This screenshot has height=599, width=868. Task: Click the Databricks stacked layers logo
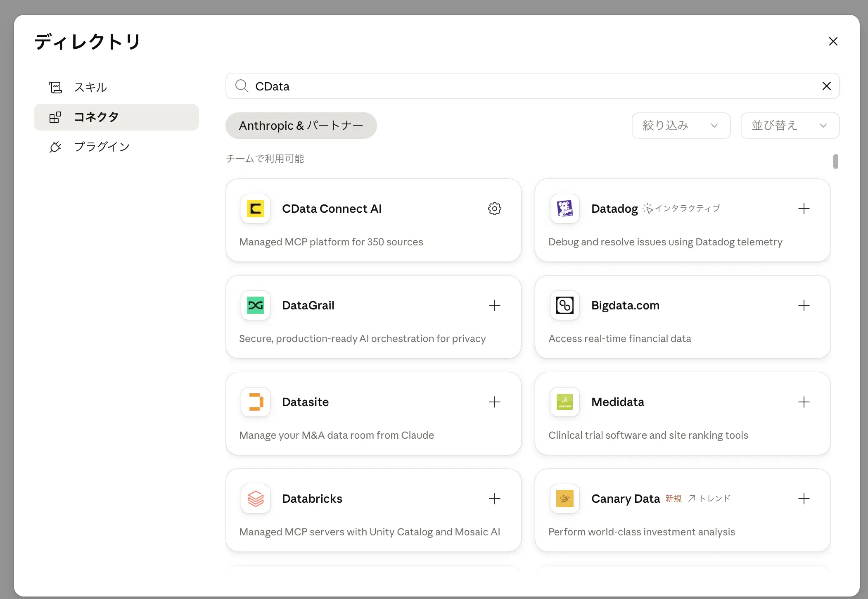pyautogui.click(x=256, y=499)
